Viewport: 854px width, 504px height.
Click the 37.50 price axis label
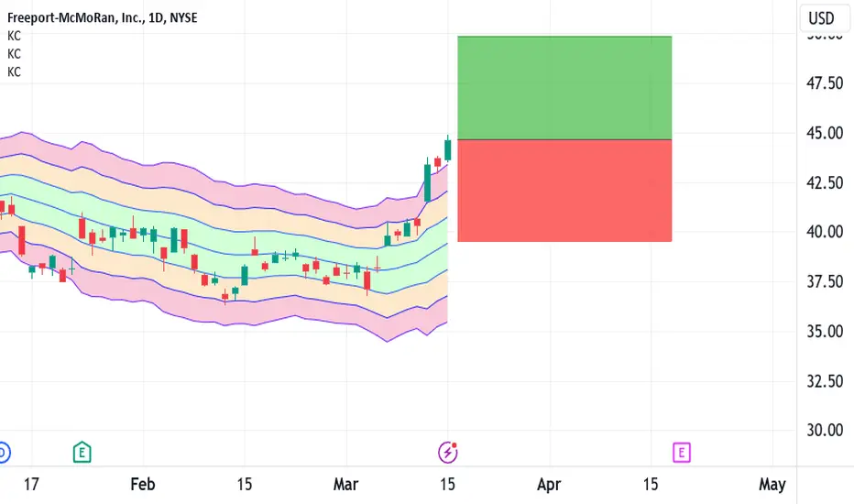[x=824, y=281]
